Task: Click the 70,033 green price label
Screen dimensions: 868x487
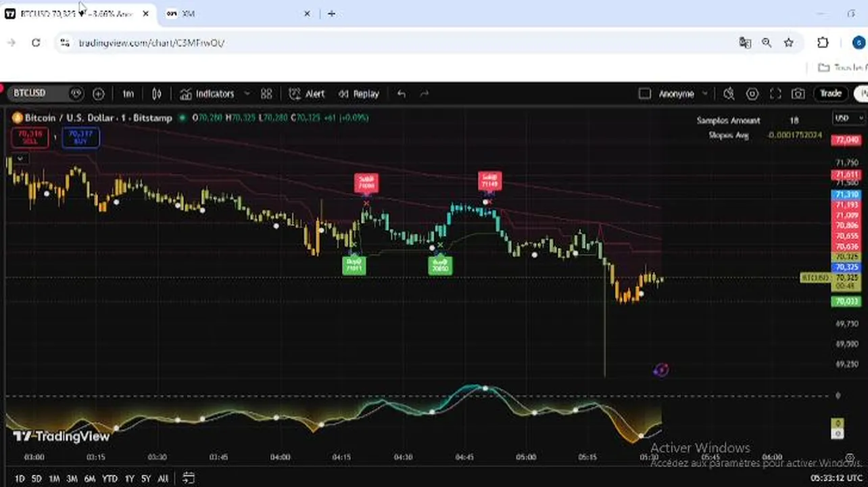Action: click(x=846, y=302)
